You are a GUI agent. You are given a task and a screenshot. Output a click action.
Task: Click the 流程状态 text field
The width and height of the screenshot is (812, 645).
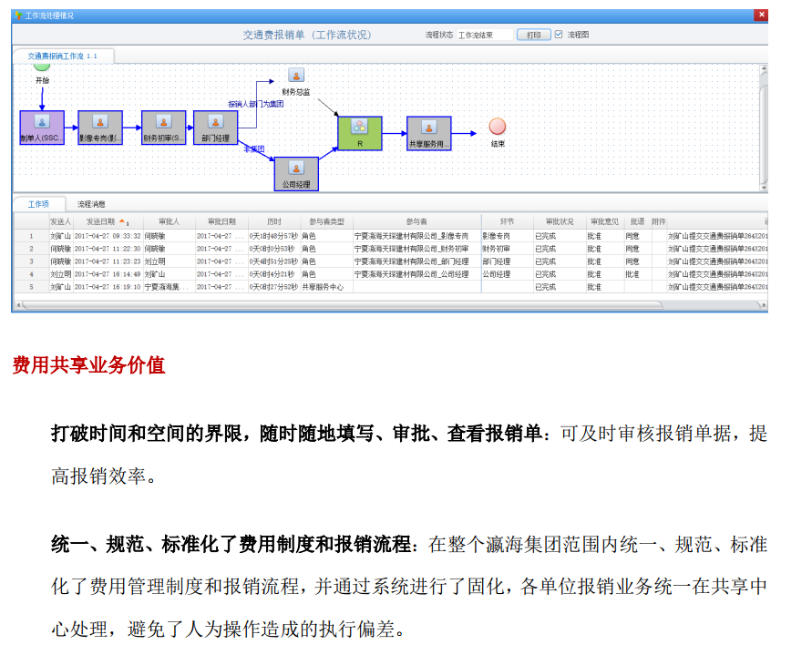483,35
